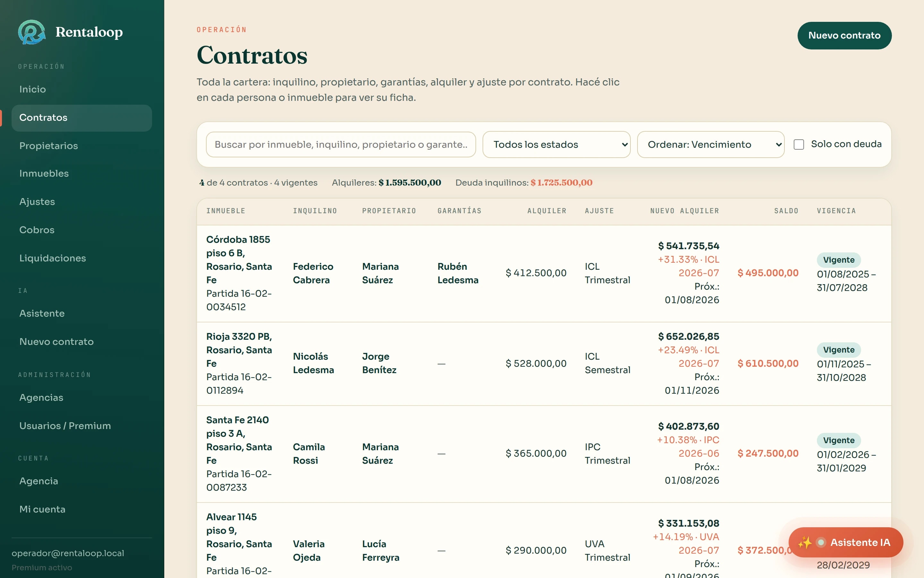The image size is (924, 578).
Task: Open Usuarios / Premium page
Action: pyautogui.click(x=82, y=426)
